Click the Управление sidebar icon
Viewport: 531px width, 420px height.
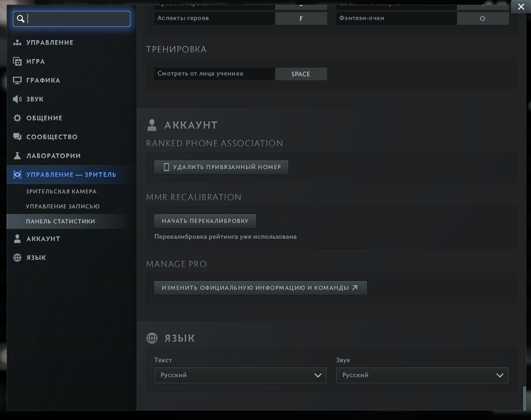point(17,42)
